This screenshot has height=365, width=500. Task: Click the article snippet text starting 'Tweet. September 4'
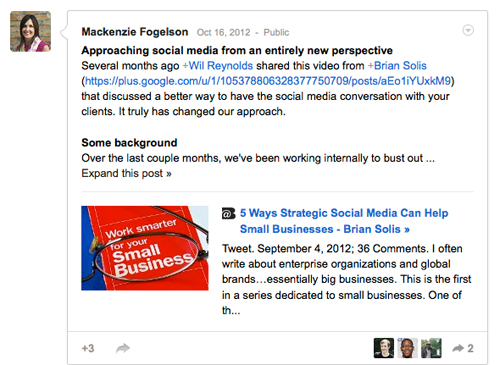346,279
